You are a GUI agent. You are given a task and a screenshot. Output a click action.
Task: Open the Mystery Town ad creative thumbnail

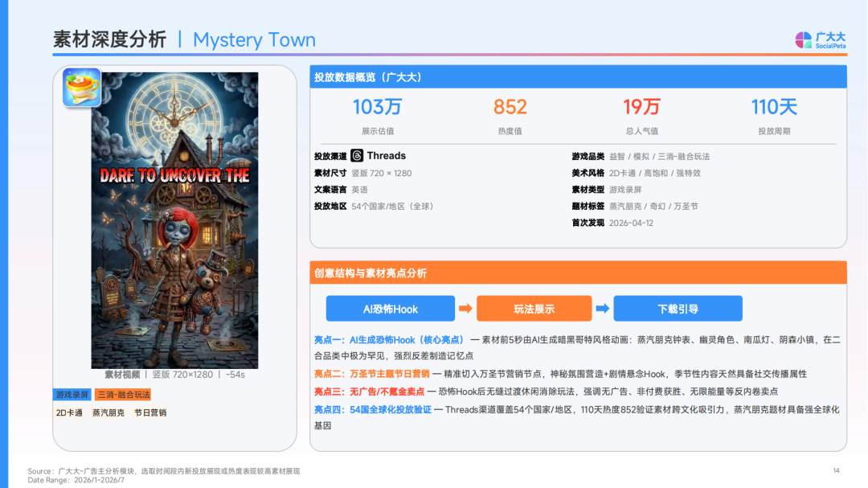coord(174,220)
